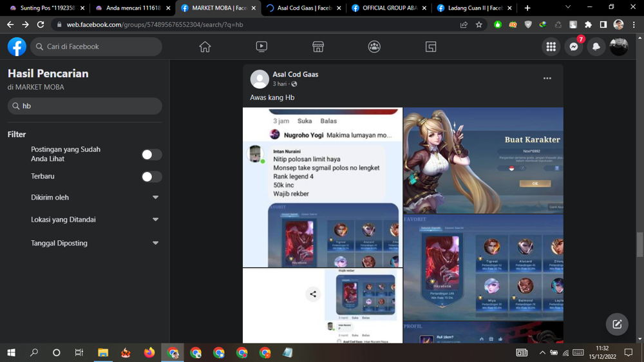Bookmark this page with the star icon
The height and width of the screenshot is (362, 644).
point(479,24)
